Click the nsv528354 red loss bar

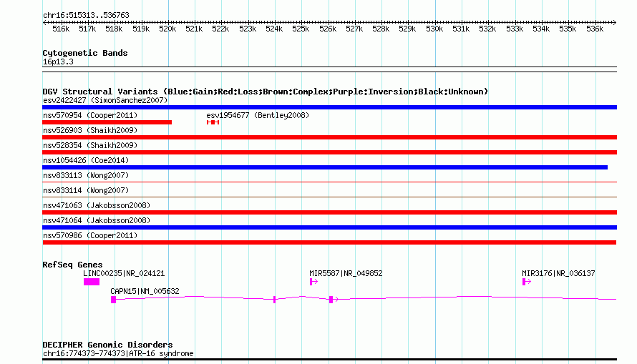329,152
